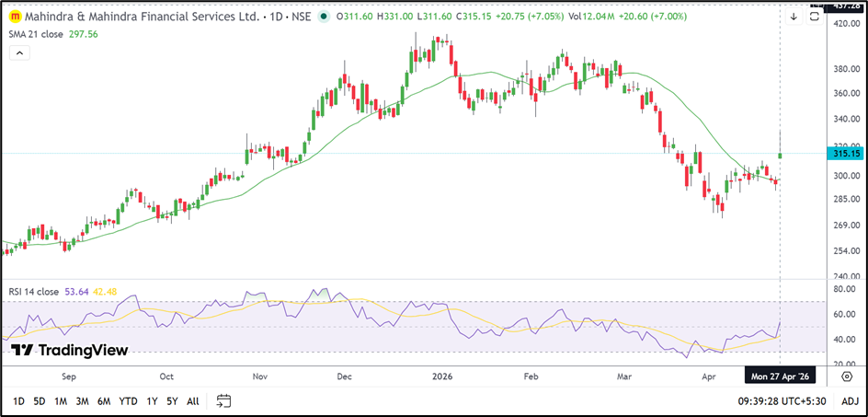Select the 1D time range
This screenshot has width=868, height=417.
[x=18, y=400]
